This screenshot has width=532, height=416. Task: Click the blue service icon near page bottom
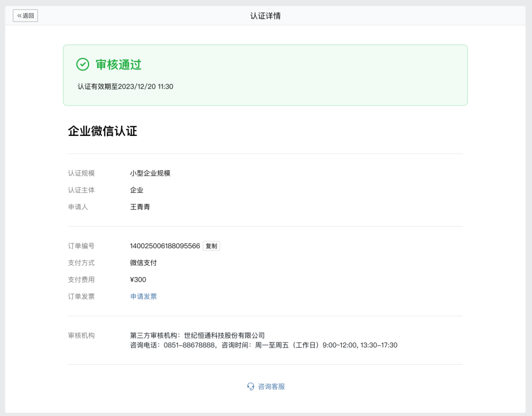coord(251,386)
